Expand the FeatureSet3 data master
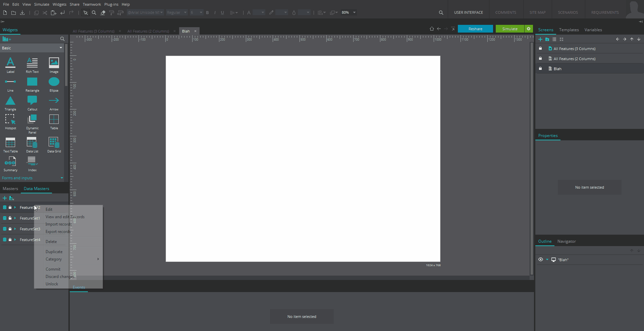Screen dimensions: 644x331 coord(15,229)
